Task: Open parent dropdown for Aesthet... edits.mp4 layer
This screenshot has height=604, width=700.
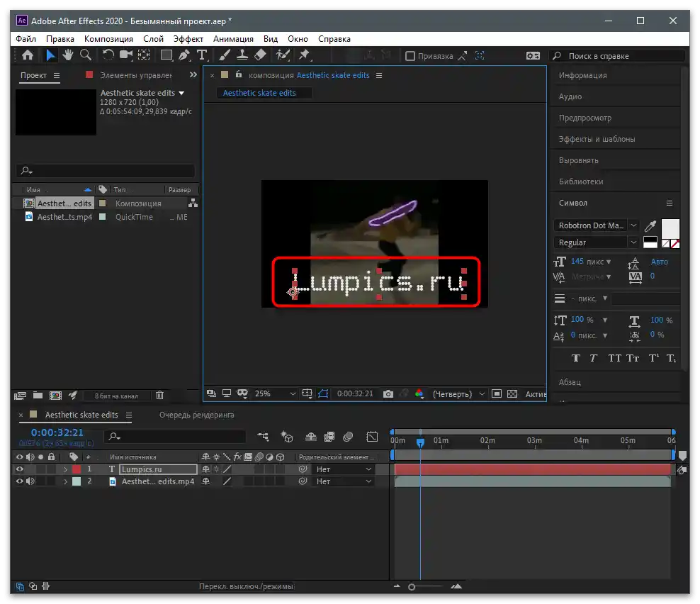Action: pos(343,481)
